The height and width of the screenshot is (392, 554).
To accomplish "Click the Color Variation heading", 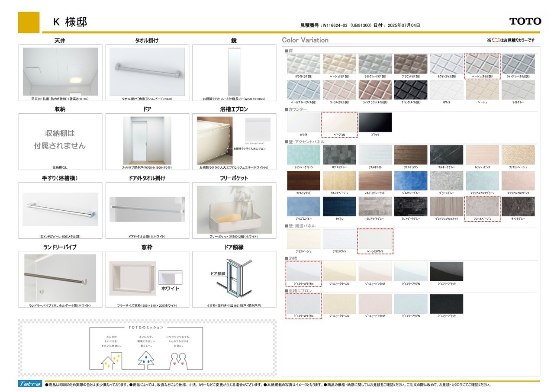I will 305,40.
